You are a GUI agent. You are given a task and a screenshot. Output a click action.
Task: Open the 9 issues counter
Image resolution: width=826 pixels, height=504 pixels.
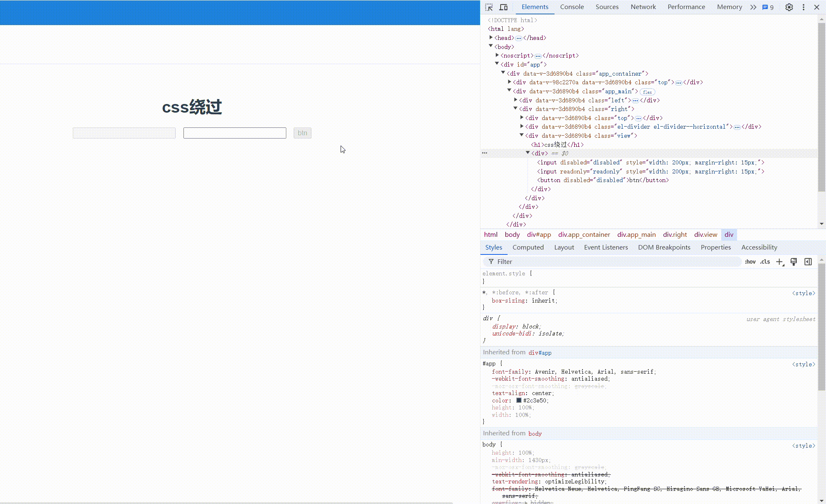coord(768,7)
